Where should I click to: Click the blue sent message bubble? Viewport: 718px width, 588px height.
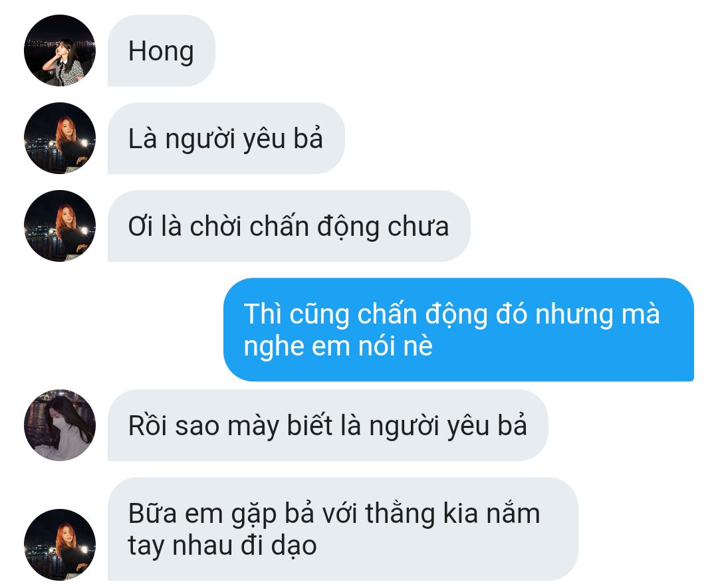pos(458,330)
